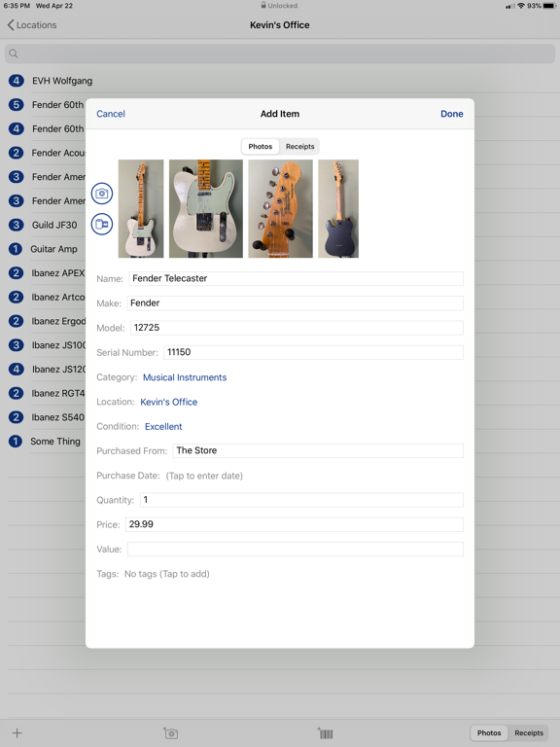
Task: Open EVH Wolfgang item row
Action: (280, 81)
